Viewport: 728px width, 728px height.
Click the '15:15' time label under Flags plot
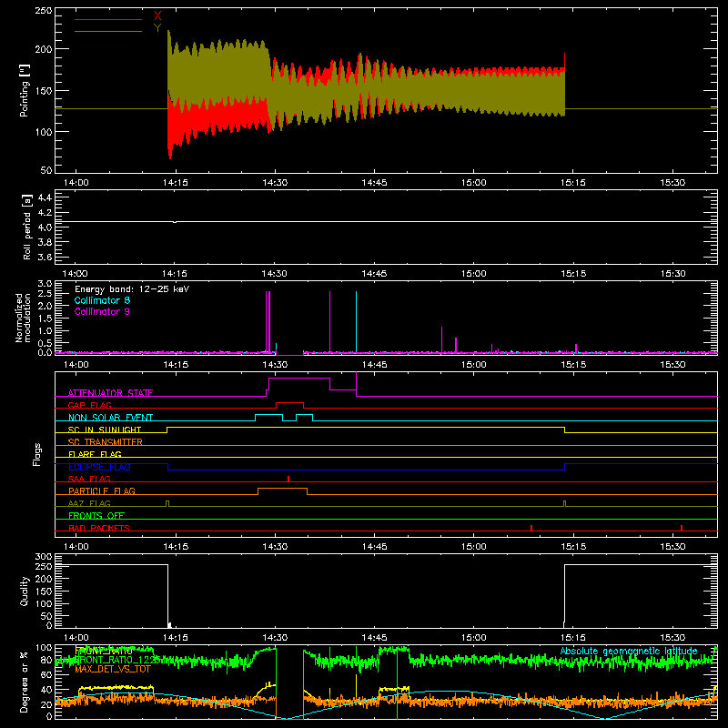[573, 547]
